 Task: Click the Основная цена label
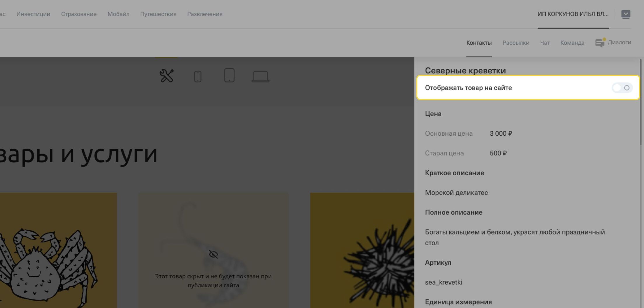click(x=449, y=133)
